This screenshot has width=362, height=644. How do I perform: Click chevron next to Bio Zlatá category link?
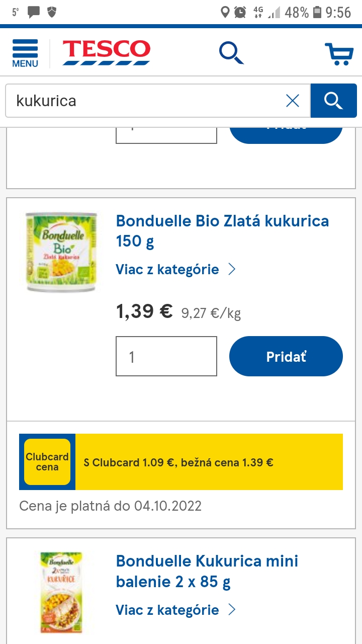[232, 270]
